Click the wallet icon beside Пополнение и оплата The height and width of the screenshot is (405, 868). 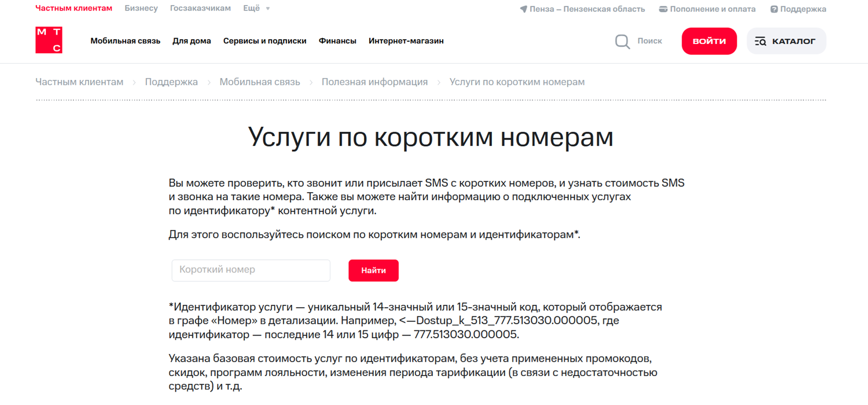[x=663, y=9]
